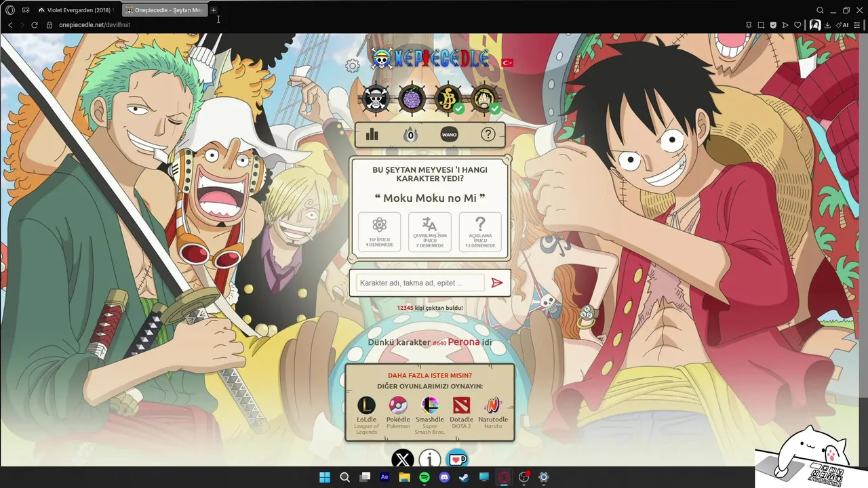Open the Opera workspaces icon
The image size is (868, 488).
click(x=26, y=10)
